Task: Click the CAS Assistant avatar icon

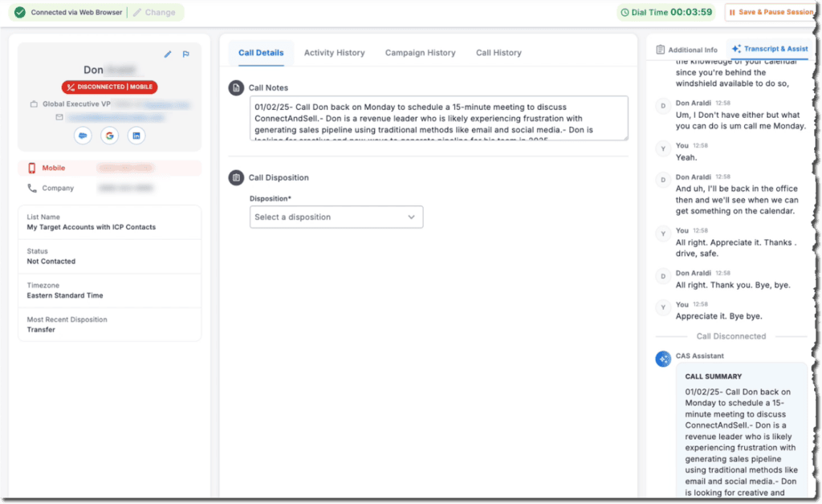Action: 663,359
